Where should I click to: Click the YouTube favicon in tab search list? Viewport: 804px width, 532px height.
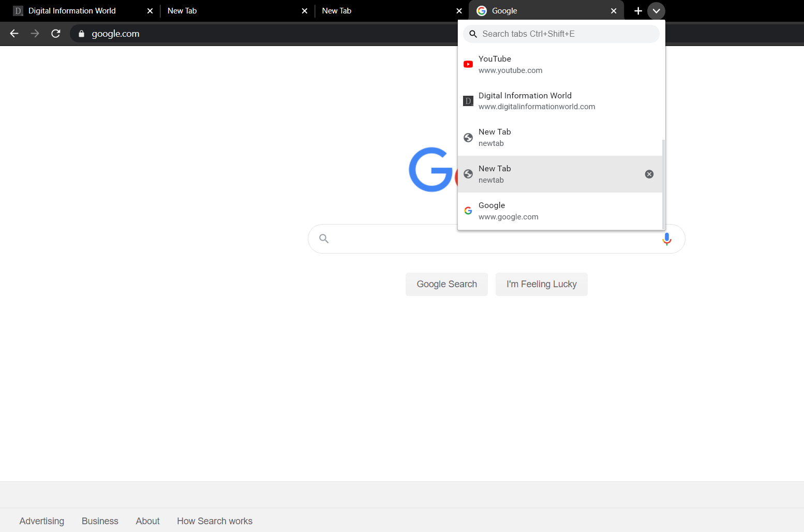[468, 64]
